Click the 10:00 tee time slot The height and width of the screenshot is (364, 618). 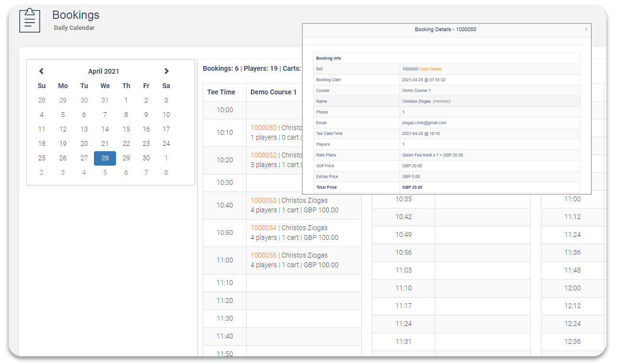224,110
